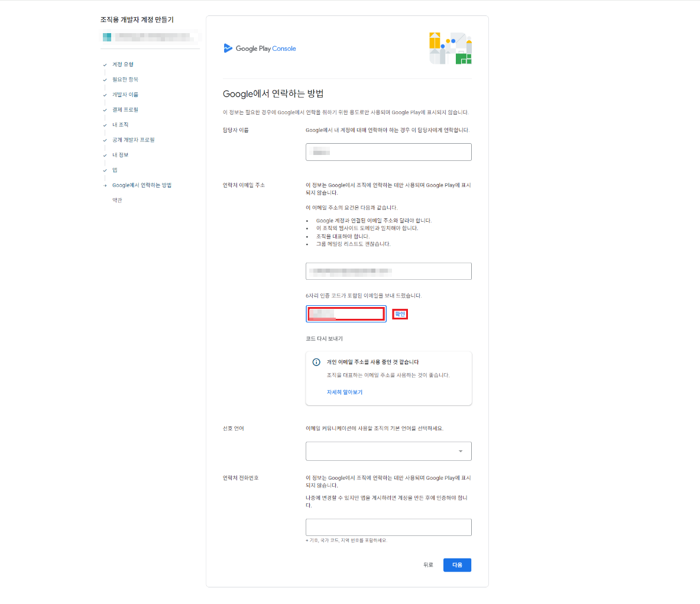The height and width of the screenshot is (604, 700).
Task: Go to the 필요한 항목 step
Action: (125, 79)
